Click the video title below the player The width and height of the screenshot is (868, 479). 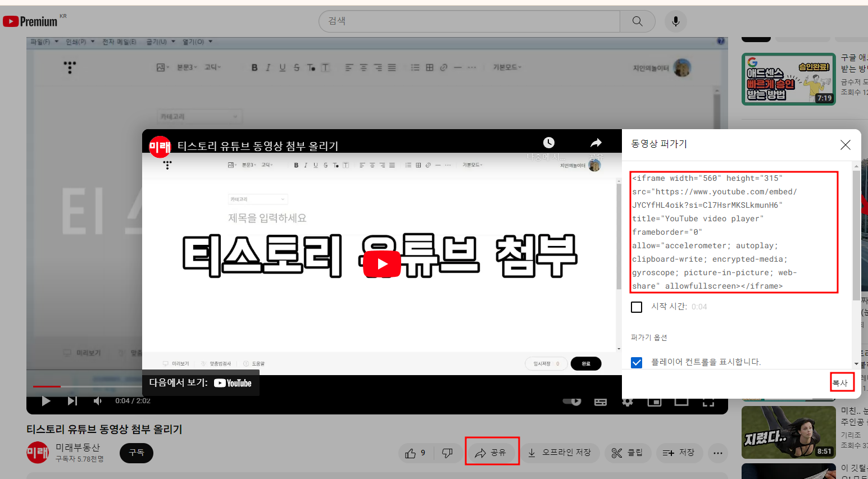(x=104, y=430)
